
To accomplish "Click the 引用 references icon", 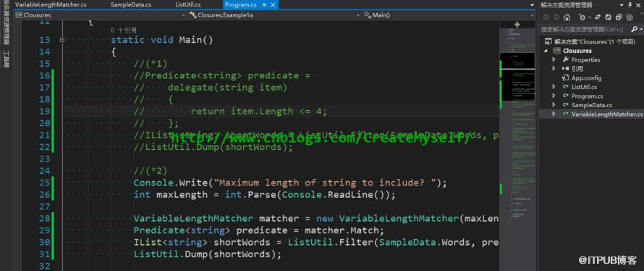I will point(566,69).
